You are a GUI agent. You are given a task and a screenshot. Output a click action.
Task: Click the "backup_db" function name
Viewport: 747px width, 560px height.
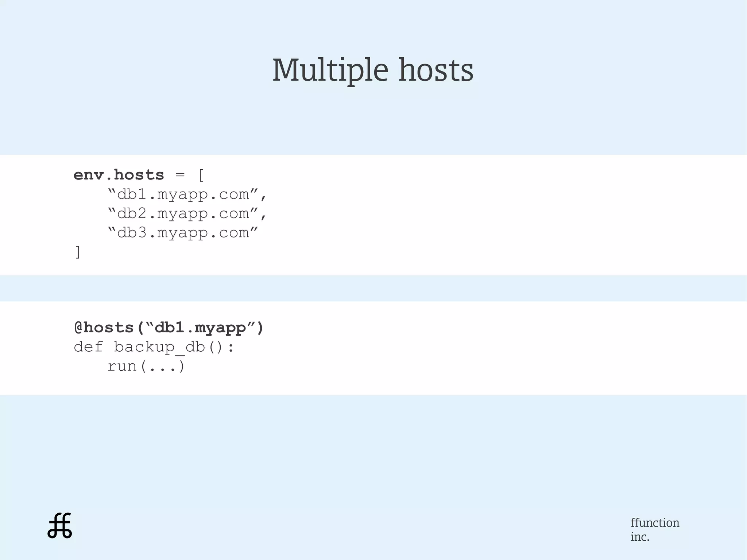pos(159,347)
